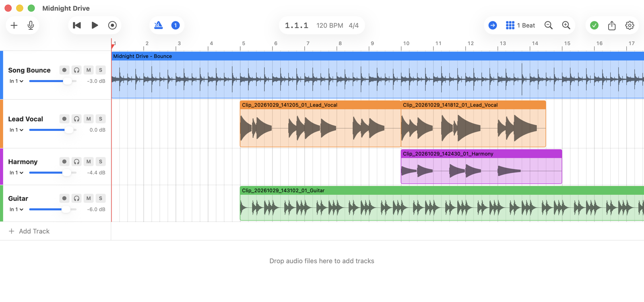Enable input monitoring on Song Bounce track

76,70
